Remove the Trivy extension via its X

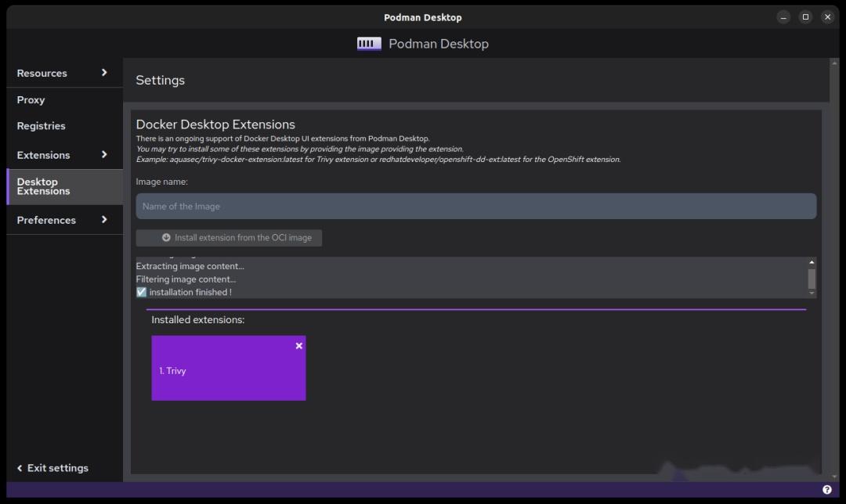pyautogui.click(x=298, y=345)
